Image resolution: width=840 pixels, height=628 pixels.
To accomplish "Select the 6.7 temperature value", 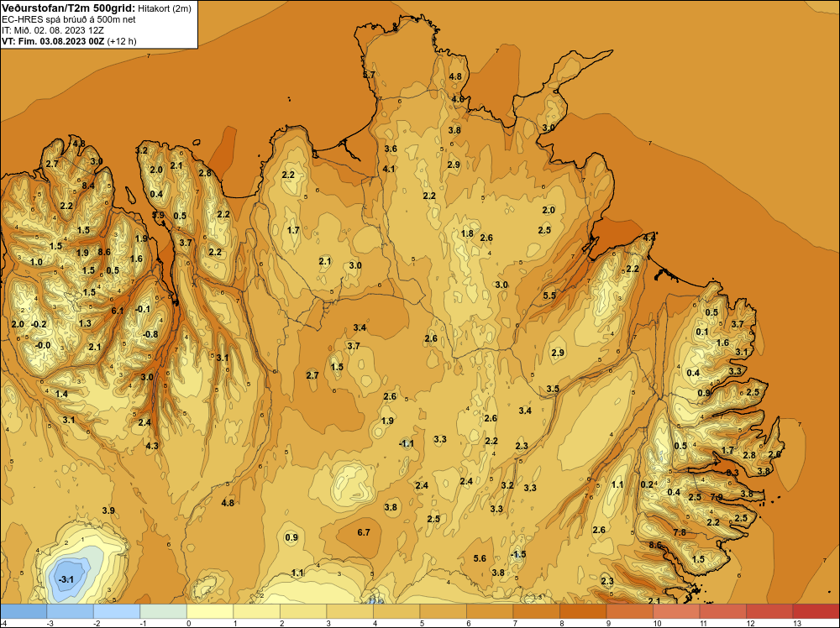I will (363, 532).
